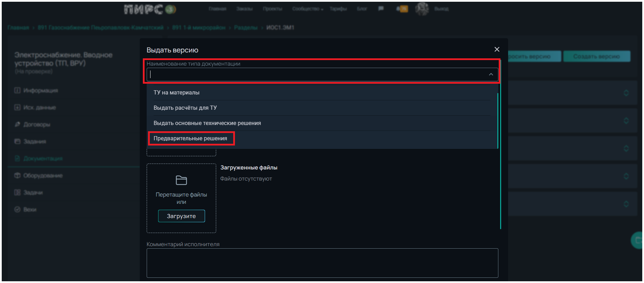Screen dimensions: 644x283
Task: Open 'Информация' in the sidebar
Action: pyautogui.click(x=40, y=91)
